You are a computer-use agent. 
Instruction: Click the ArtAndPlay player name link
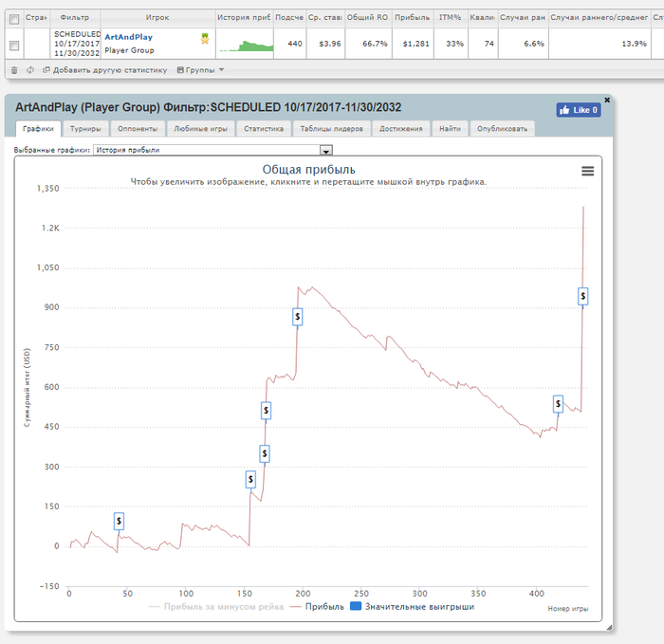128,37
